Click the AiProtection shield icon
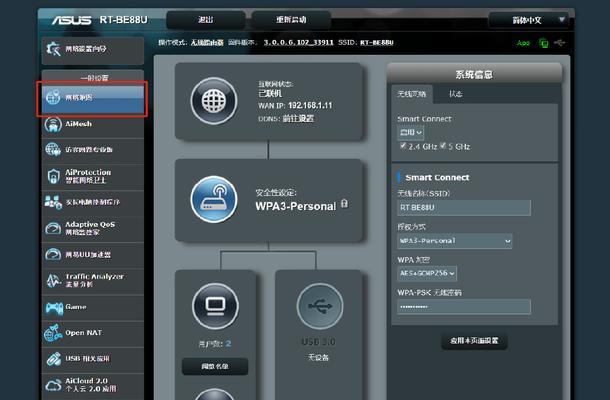 (x=53, y=176)
